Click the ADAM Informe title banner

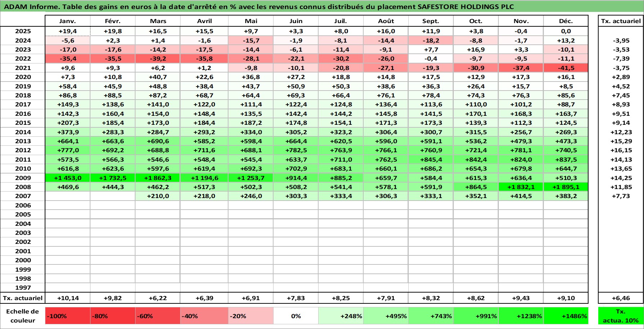coord(322,6)
